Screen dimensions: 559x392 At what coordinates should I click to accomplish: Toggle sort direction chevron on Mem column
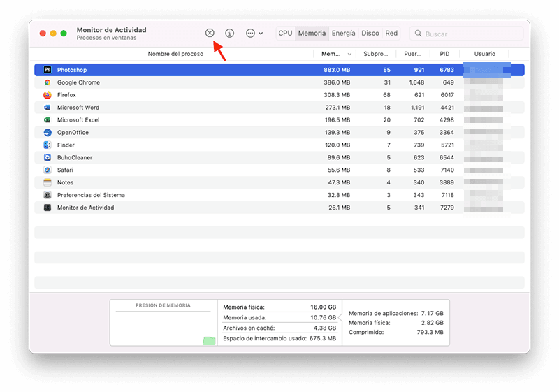[x=350, y=55]
